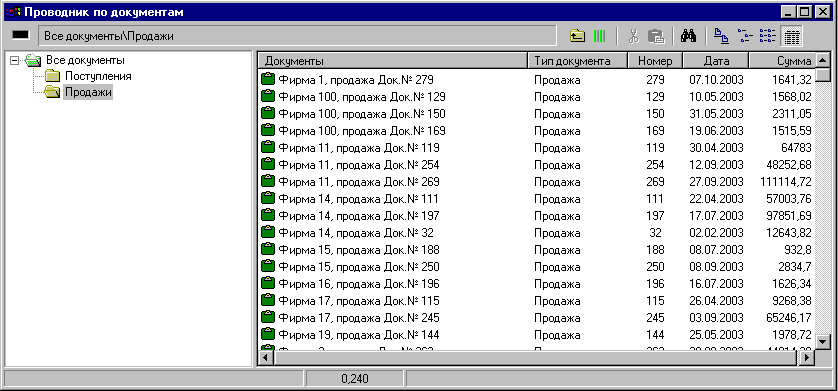Click document icon of 'Фирма 14, продажа Док.№ 111'

tap(268, 199)
